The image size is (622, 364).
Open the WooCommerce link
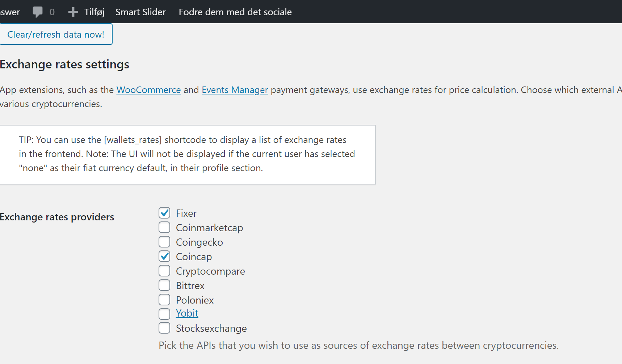click(x=148, y=90)
